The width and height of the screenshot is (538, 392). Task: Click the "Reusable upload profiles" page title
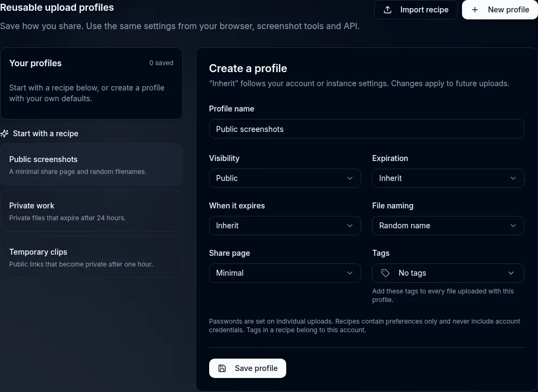pyautogui.click(x=57, y=7)
